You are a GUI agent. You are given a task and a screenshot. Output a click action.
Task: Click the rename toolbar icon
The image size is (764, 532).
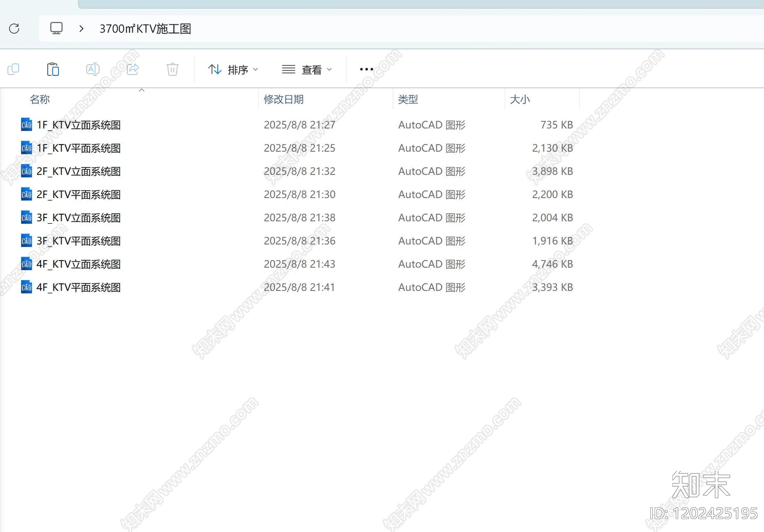click(93, 69)
